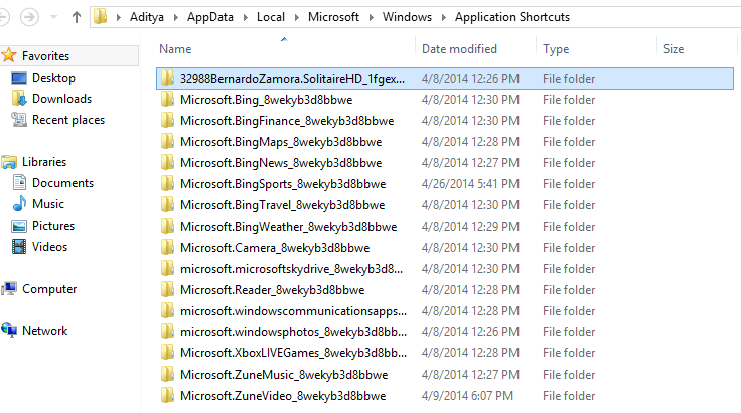Image resolution: width=741 pixels, height=413 pixels.
Task: Click the Pictures library icon
Action: [18, 226]
